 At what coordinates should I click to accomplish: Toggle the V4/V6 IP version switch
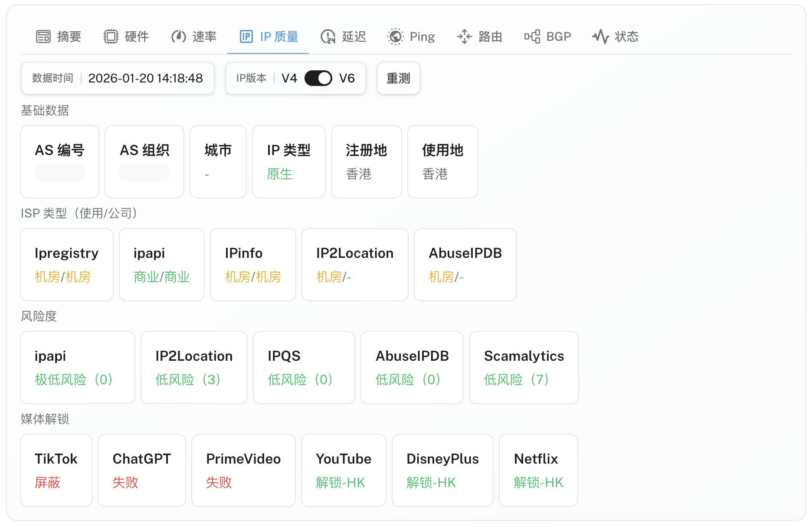(x=318, y=78)
